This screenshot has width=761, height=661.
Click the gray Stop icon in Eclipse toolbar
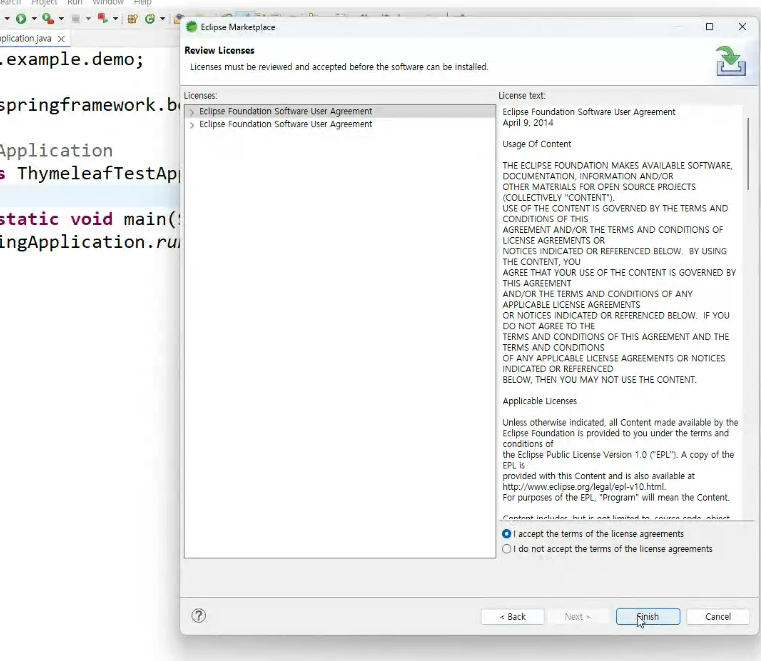(x=75, y=19)
